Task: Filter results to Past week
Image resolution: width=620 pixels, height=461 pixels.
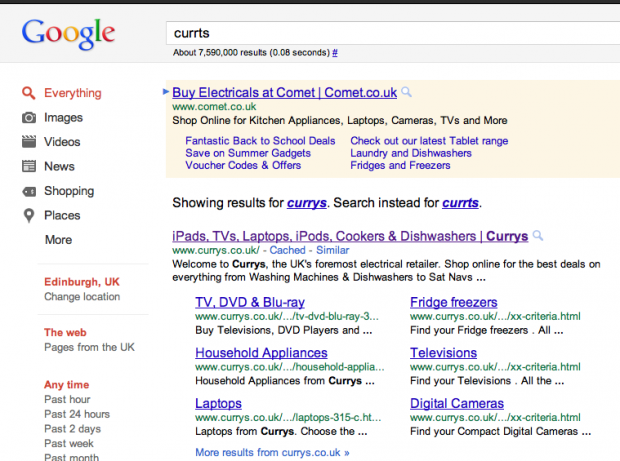Action: [69, 443]
